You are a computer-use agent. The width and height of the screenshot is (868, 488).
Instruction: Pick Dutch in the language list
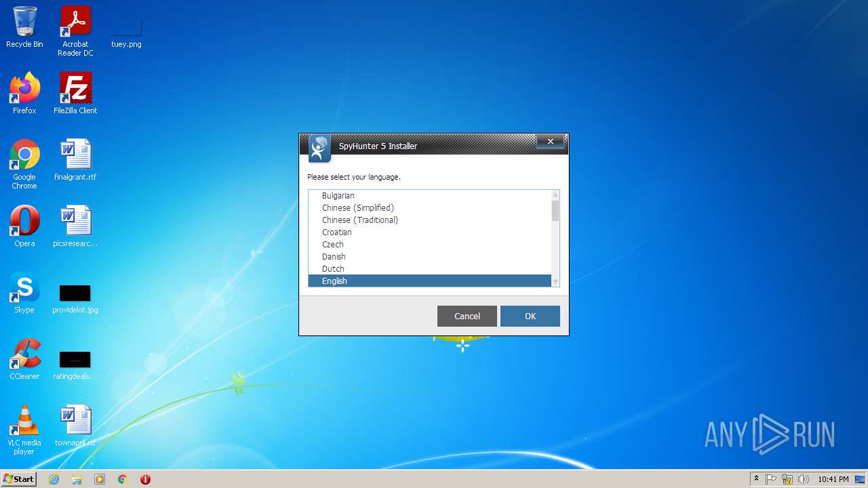tap(430, 269)
